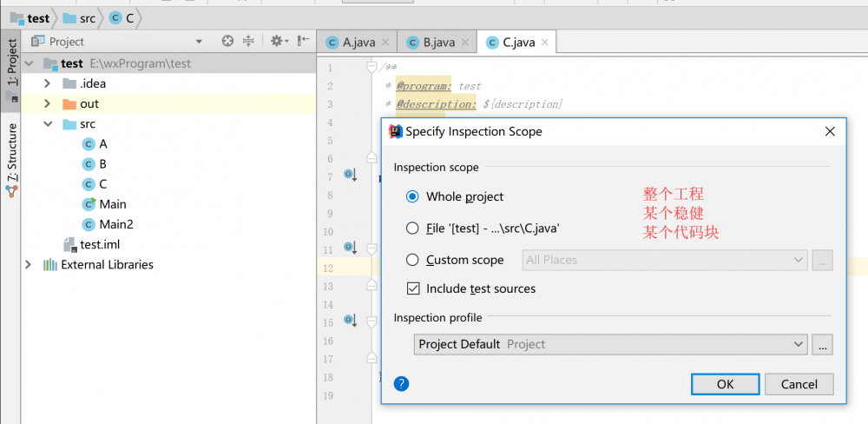The image size is (868, 424).
Task: Open the Structure side tool window
Action: coord(12,156)
